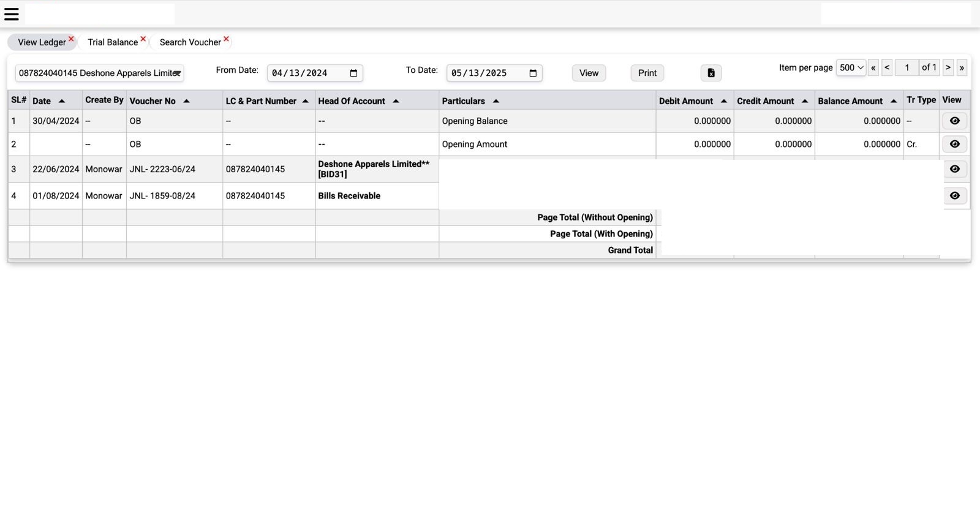
Task: View details of Opening Amount row
Action: (954, 144)
